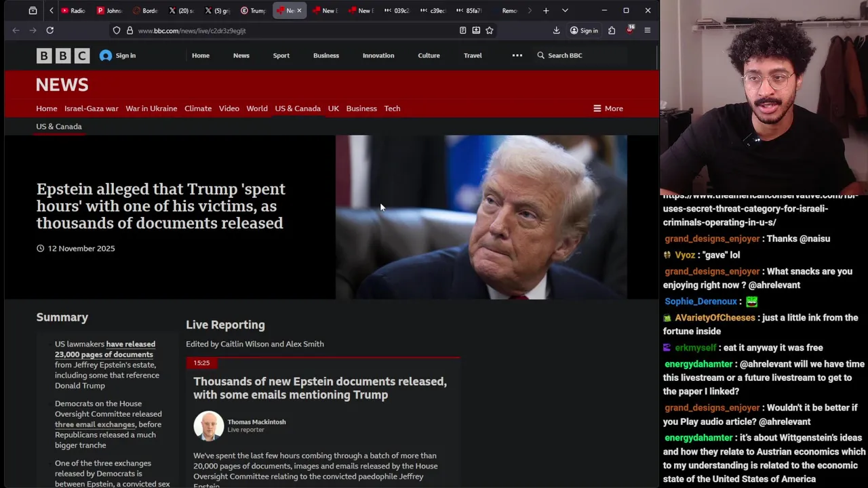The height and width of the screenshot is (488, 868).
Task: Click grand_designs_enjoyer's 'Thanks @naisu' chat message username
Action: click(x=712, y=239)
